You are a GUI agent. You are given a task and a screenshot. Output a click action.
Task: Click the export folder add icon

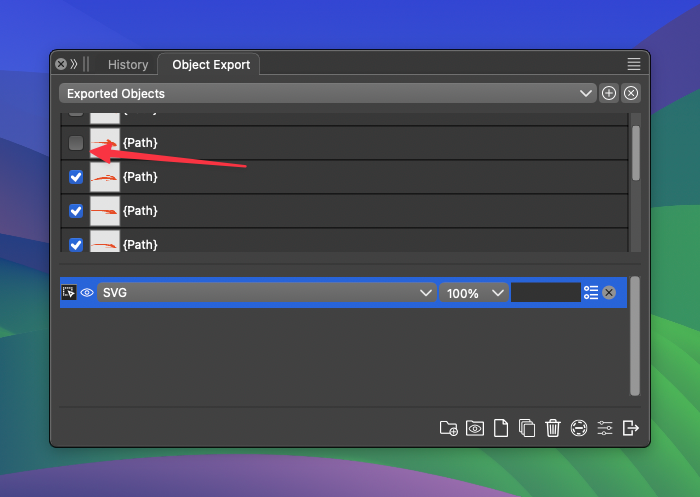pyautogui.click(x=449, y=428)
